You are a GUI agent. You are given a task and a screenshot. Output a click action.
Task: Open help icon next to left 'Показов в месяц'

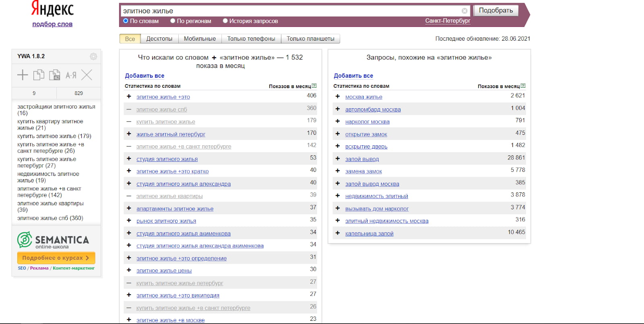click(314, 86)
